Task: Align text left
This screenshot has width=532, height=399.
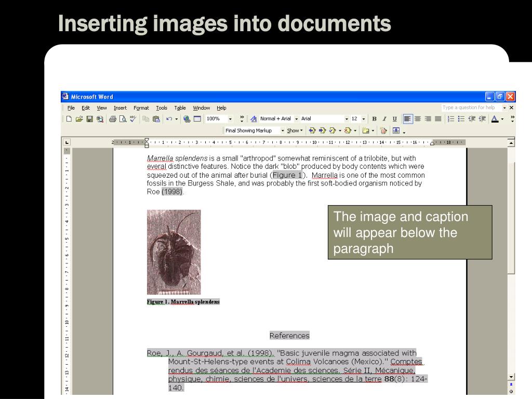Action: [x=407, y=119]
